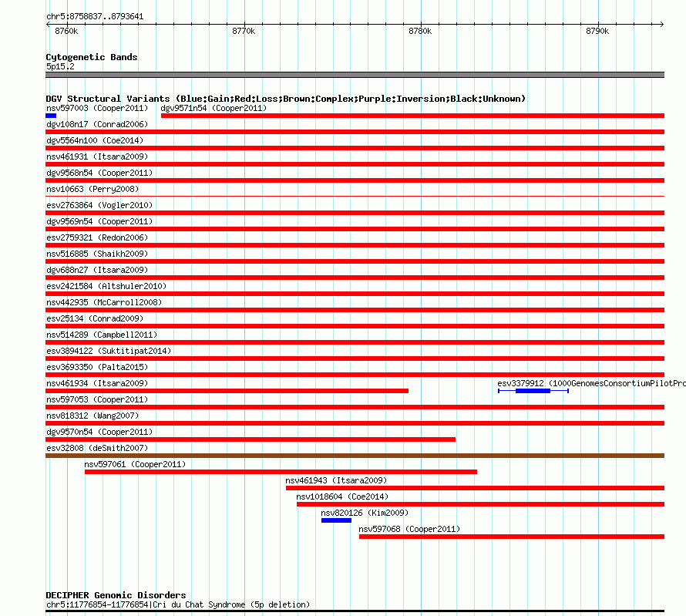Viewport: 686px width, 616px height.
Task: Click esv2421584 (Altshuler2010) label
Action: click(106, 286)
